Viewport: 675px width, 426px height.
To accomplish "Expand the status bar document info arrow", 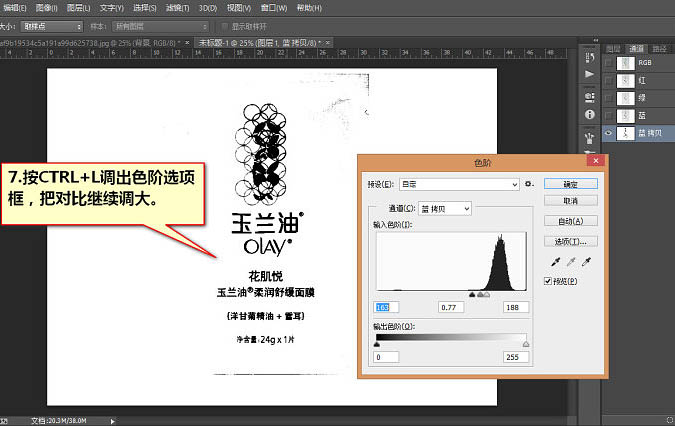I will point(112,421).
